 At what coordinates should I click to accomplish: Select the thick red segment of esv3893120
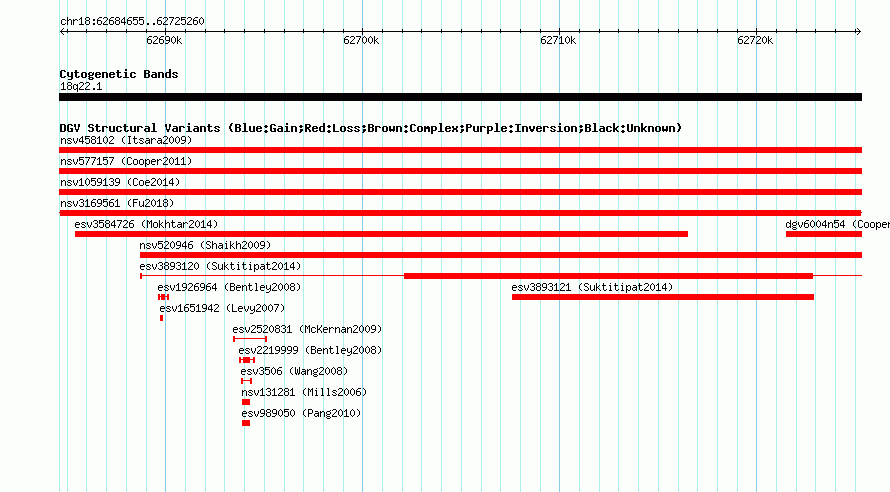coord(608,276)
